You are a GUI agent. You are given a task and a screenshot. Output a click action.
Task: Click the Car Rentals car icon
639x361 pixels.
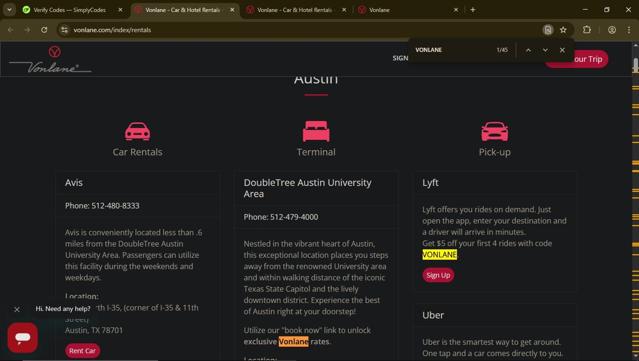click(x=137, y=131)
